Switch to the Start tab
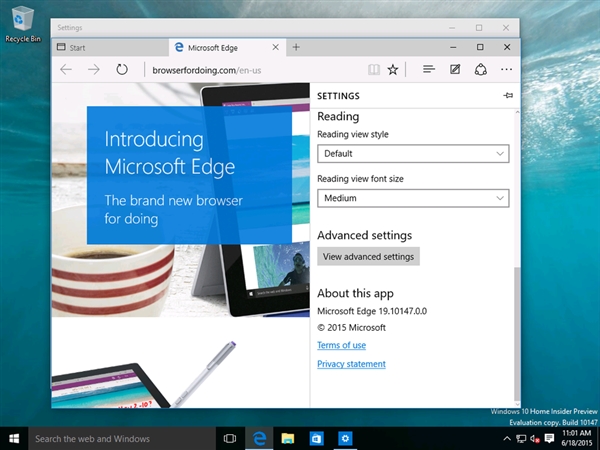The width and height of the screenshot is (600, 450). (110, 47)
